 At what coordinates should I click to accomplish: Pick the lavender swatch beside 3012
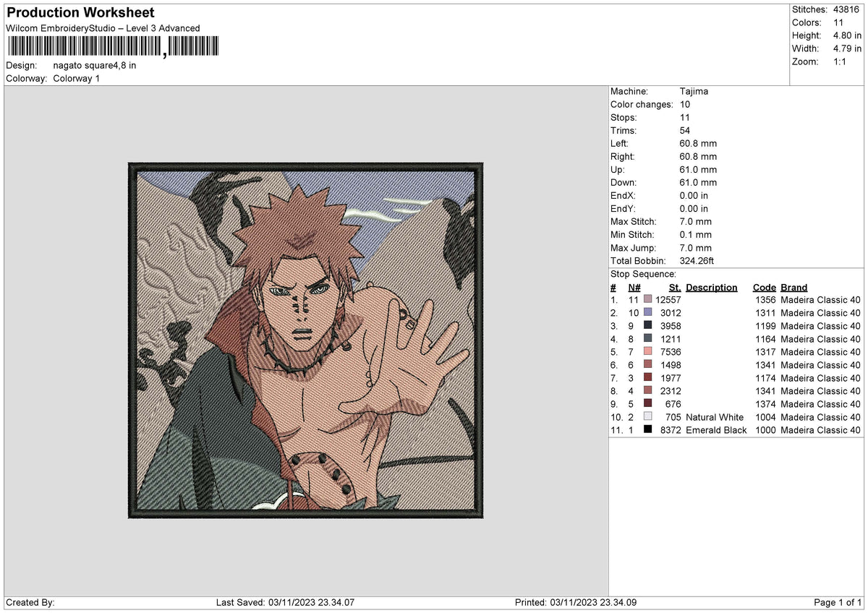click(647, 312)
